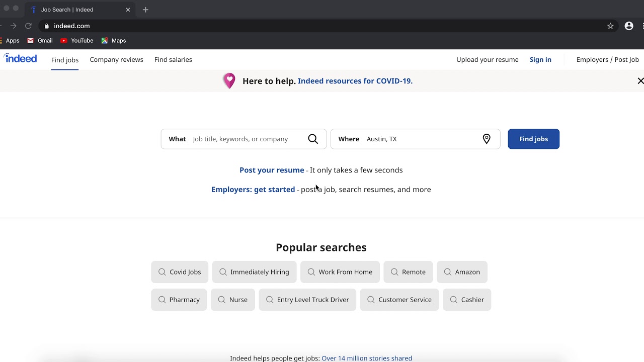Open the YouTube bookmark
Image resolution: width=644 pixels, height=362 pixels.
click(76, 41)
